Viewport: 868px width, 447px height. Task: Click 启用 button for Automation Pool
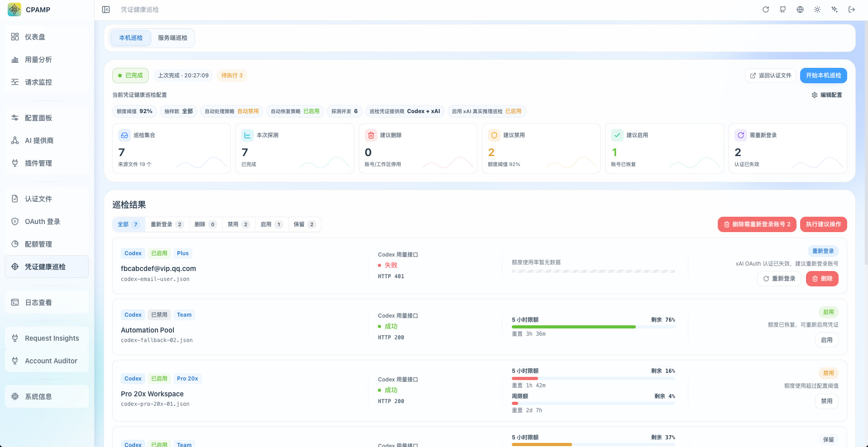826,340
